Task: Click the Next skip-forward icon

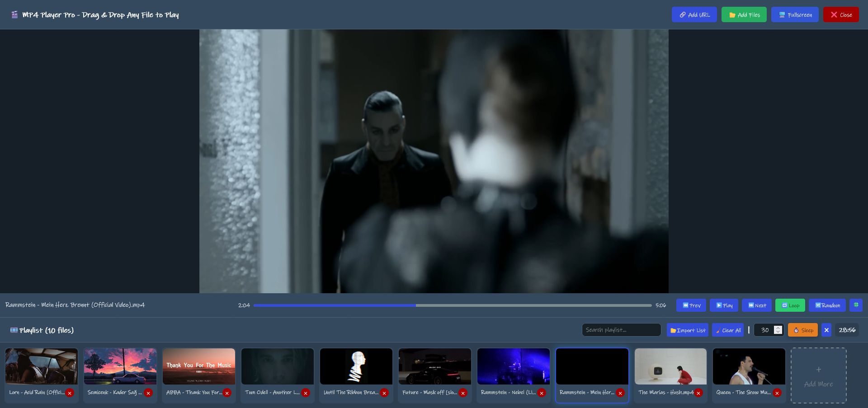Action: 751,305
